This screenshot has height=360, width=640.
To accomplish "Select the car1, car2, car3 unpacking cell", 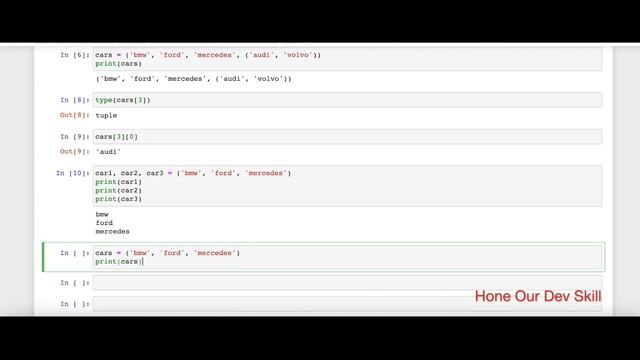I will pos(347,186).
